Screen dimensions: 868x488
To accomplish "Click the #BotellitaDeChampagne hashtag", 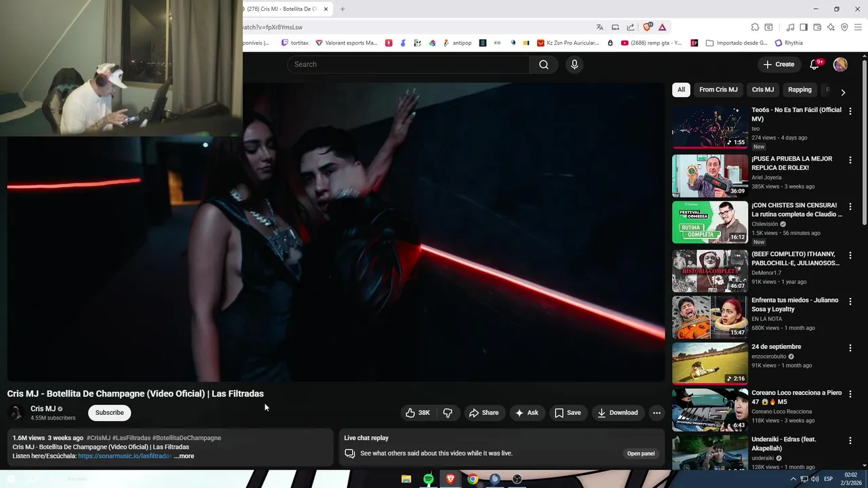I will click(x=186, y=438).
